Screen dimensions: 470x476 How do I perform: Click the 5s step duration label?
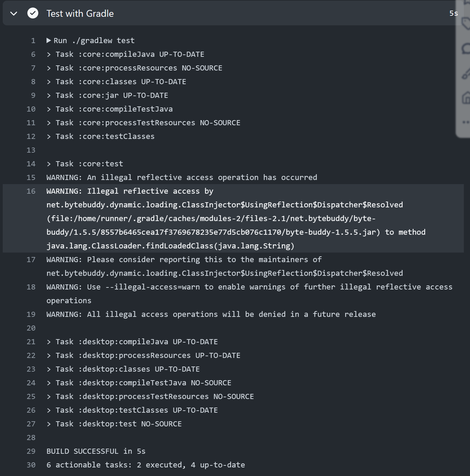(453, 13)
